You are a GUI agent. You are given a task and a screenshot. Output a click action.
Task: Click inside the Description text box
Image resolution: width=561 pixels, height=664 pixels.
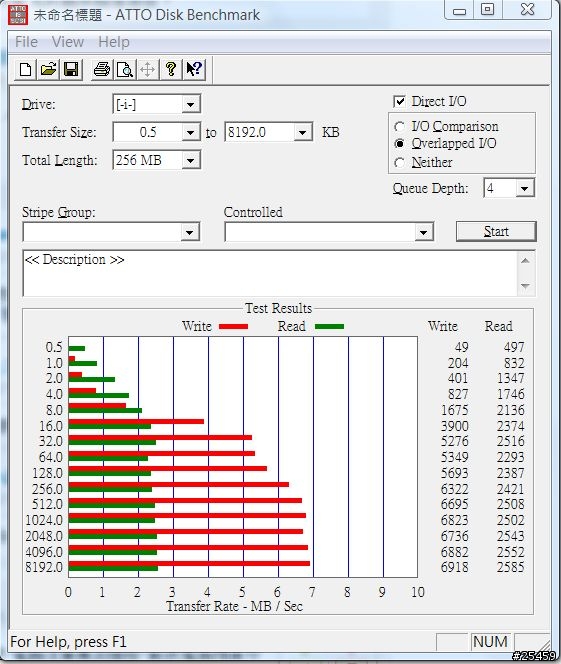[271, 273]
